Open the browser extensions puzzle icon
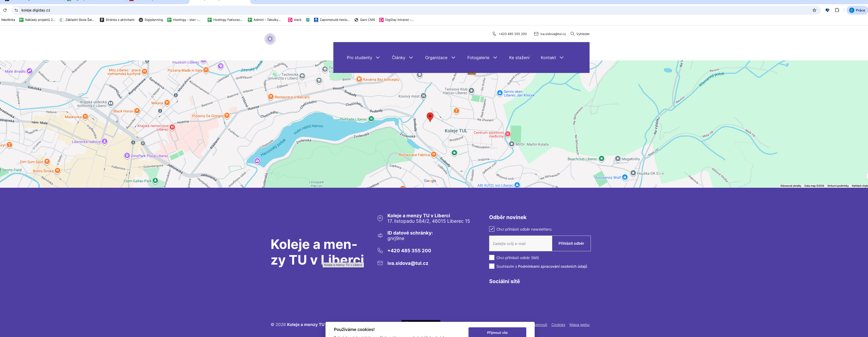The width and height of the screenshot is (868, 337). (837, 10)
